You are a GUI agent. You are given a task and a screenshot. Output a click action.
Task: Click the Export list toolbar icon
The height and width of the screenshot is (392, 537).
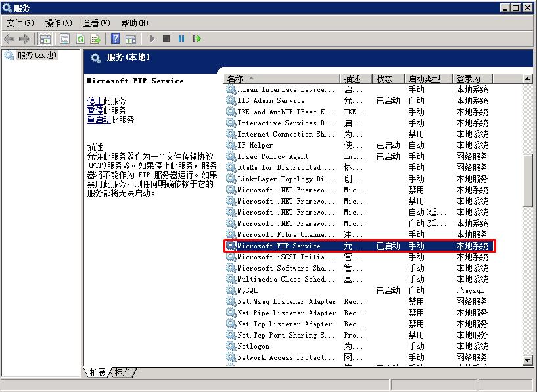[95, 39]
